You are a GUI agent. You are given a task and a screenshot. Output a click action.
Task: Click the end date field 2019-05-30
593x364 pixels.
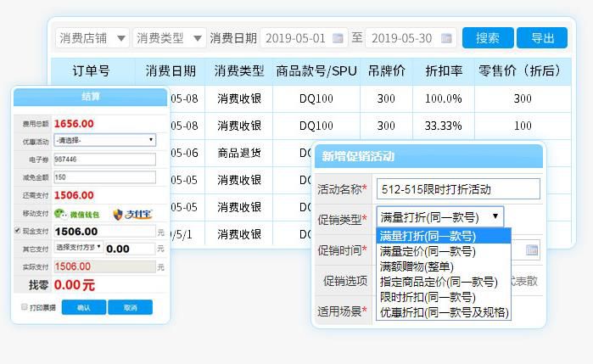pos(411,38)
